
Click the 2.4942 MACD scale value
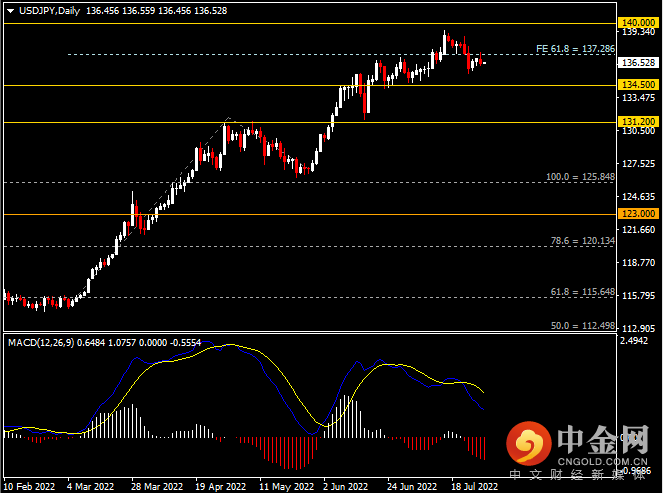point(634,340)
